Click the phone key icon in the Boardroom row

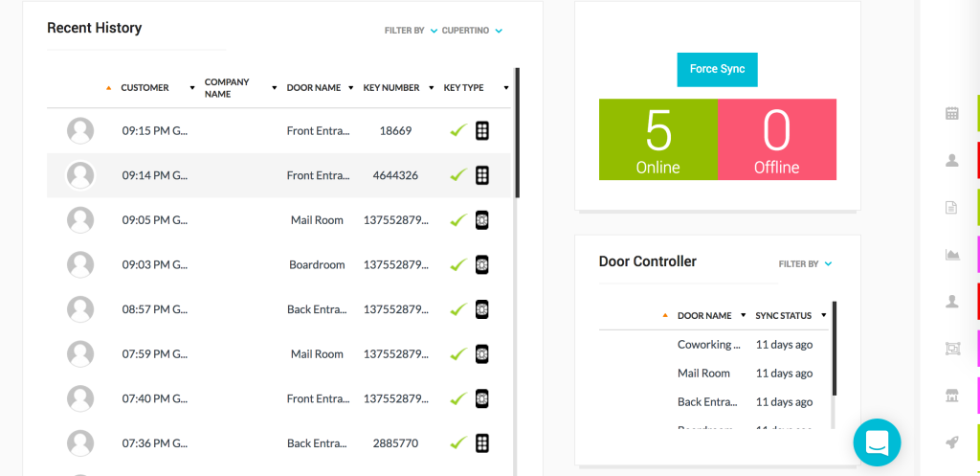point(482,264)
